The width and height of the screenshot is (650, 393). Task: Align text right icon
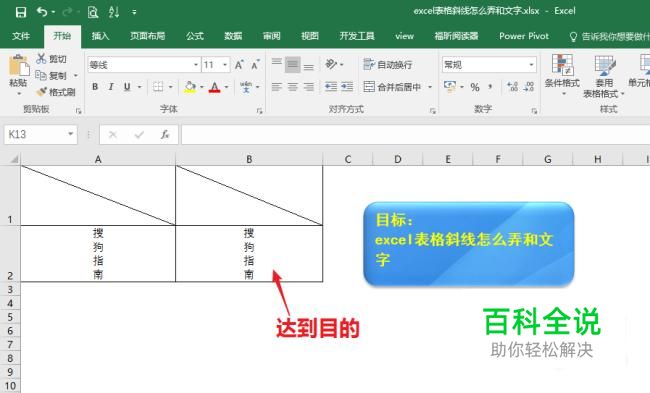tap(308, 87)
